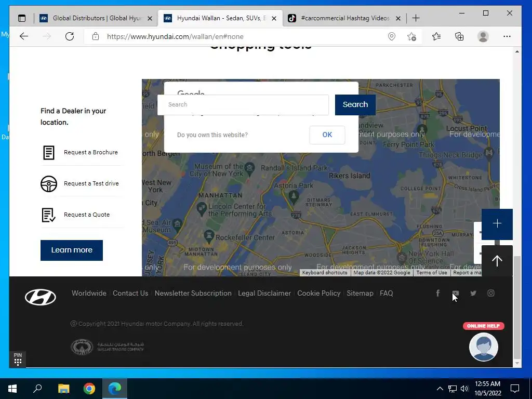Viewport: 532px width, 399px height.
Task: Go back to the previous page
Action: click(24, 36)
